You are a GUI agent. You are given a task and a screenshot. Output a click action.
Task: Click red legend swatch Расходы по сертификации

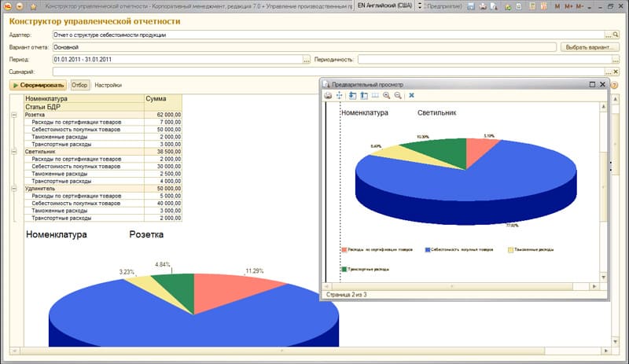(344, 250)
